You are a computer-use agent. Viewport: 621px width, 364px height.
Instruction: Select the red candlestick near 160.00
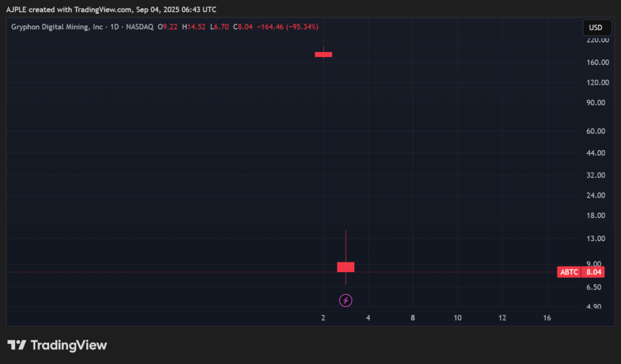click(x=323, y=55)
